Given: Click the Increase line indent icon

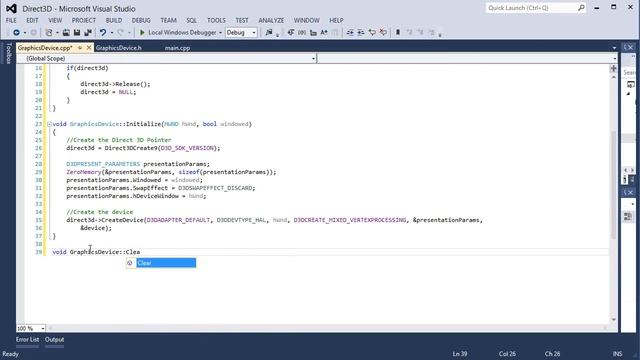Looking at the screenshot, I should (361, 33).
